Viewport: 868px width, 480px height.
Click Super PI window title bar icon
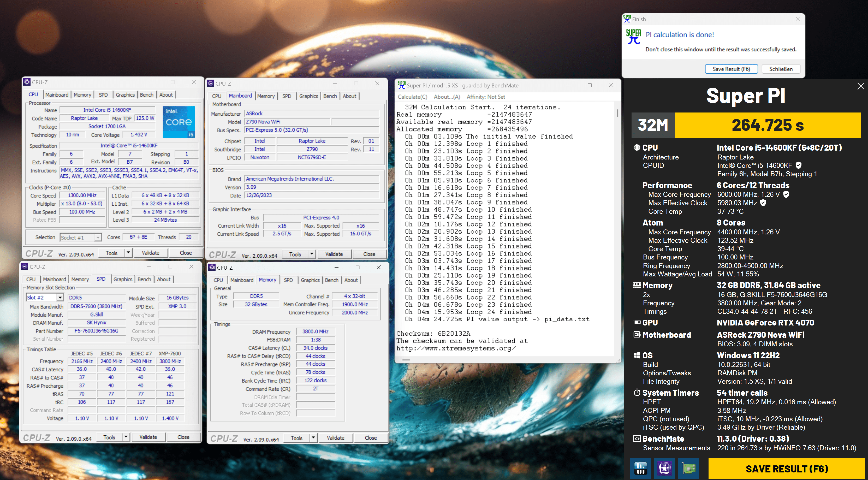pyautogui.click(x=401, y=85)
